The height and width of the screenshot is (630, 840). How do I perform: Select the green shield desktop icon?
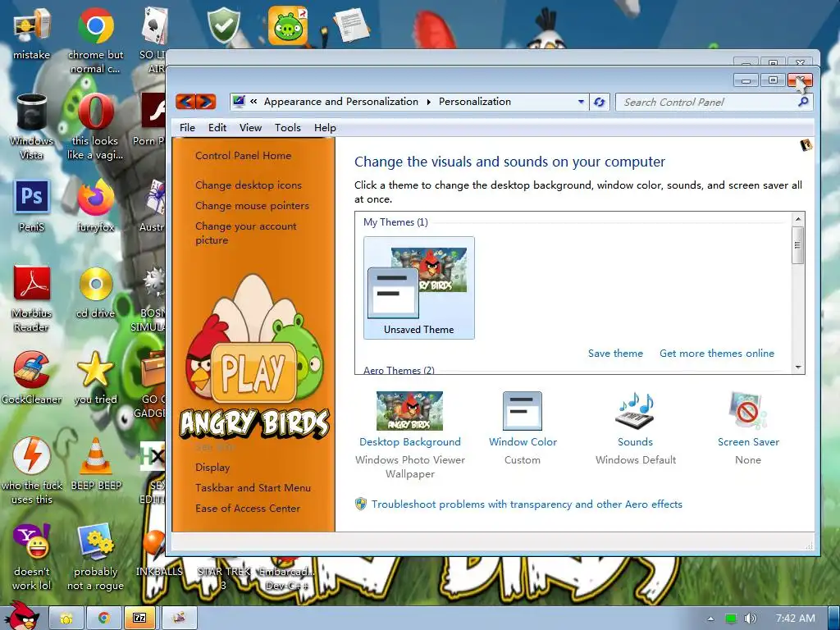(224, 25)
